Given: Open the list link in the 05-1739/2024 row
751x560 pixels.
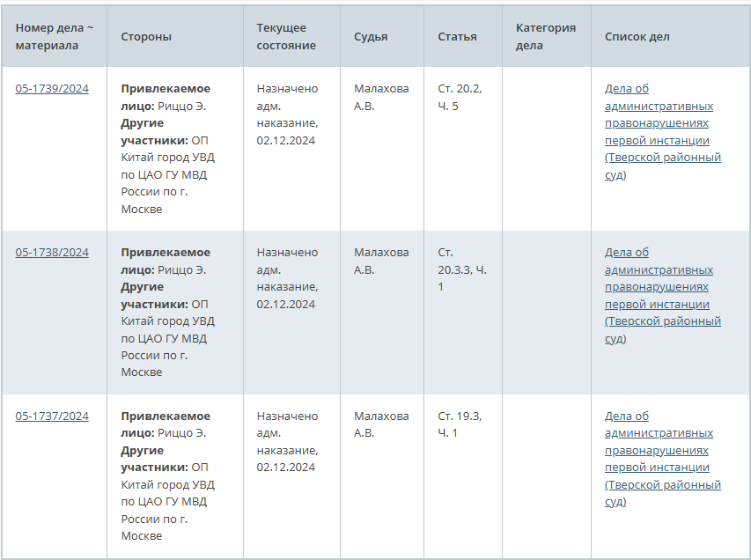Looking at the screenshot, I should 662,131.
